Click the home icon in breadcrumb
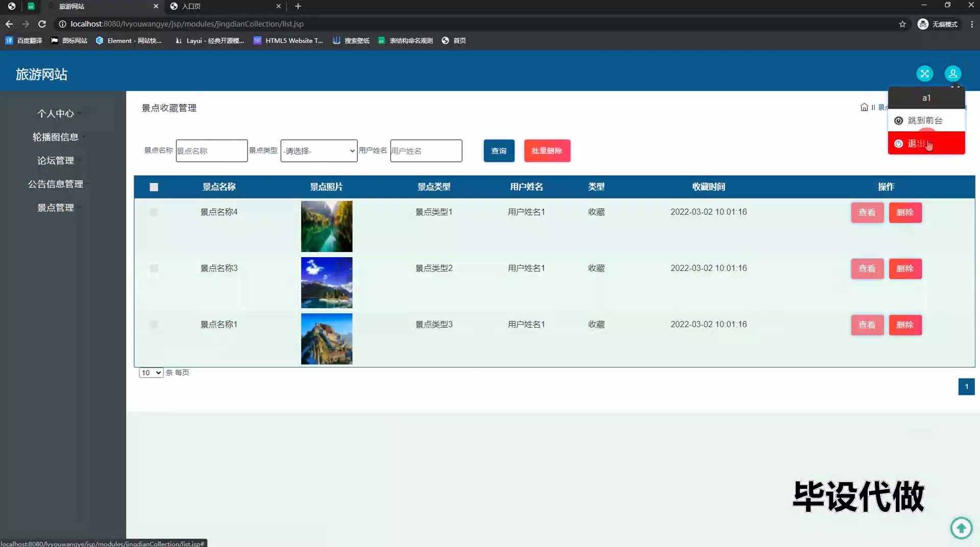980x547 pixels. coord(864,107)
